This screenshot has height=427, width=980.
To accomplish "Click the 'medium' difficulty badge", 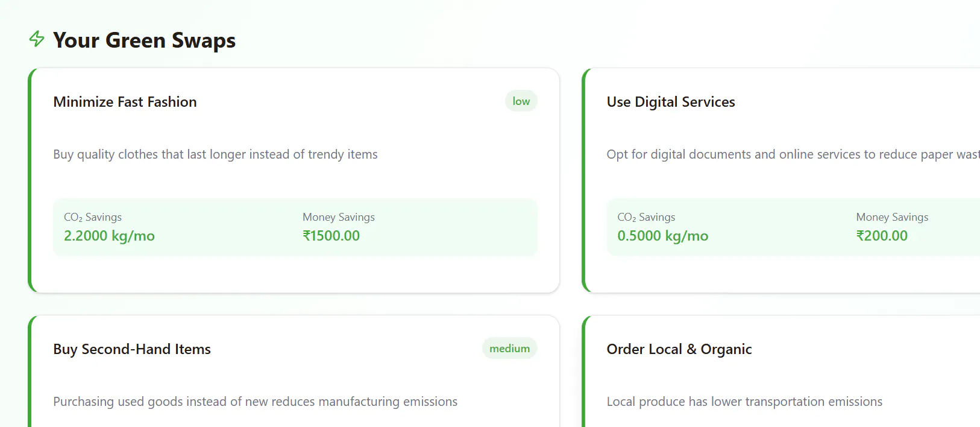I will [x=509, y=349].
